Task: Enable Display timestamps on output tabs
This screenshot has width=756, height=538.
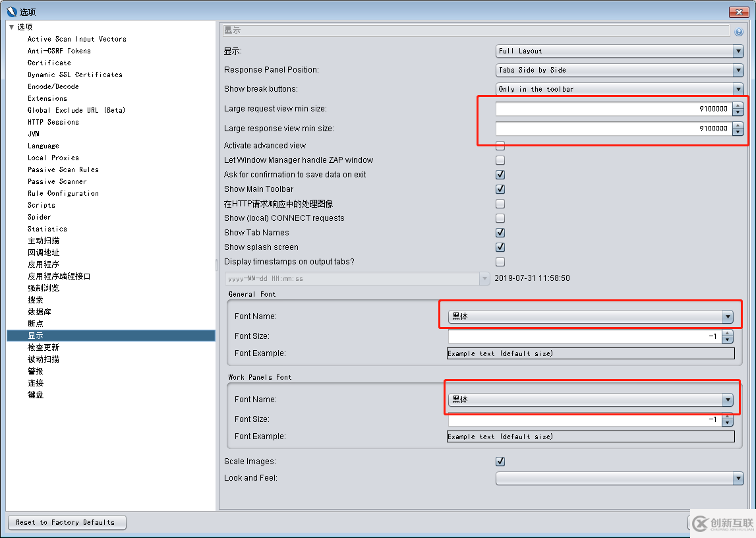Action: pyautogui.click(x=500, y=262)
